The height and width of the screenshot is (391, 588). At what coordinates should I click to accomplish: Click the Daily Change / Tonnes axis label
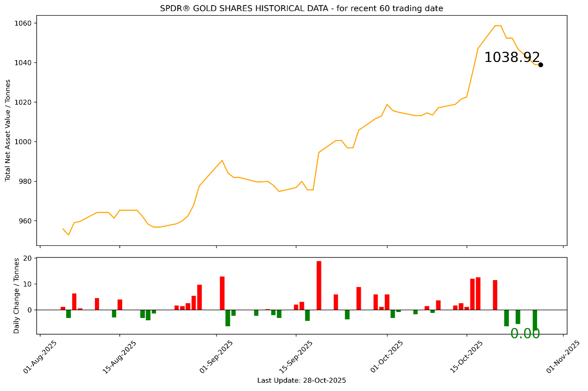point(17,296)
